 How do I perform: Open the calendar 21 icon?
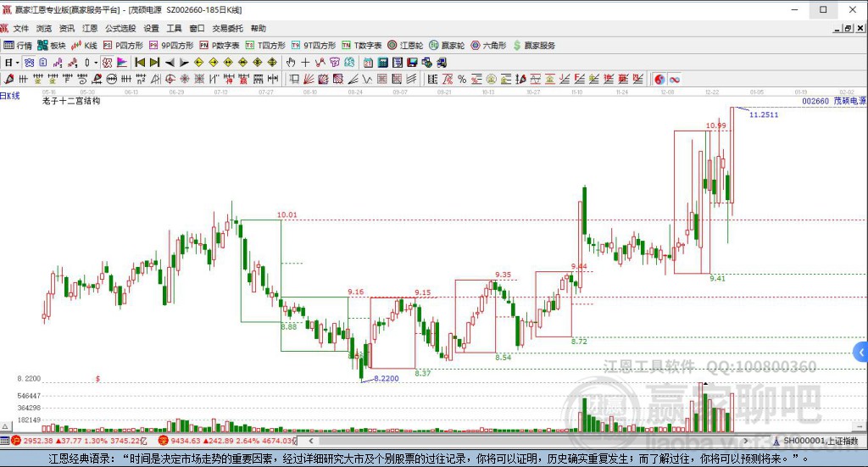368,63
